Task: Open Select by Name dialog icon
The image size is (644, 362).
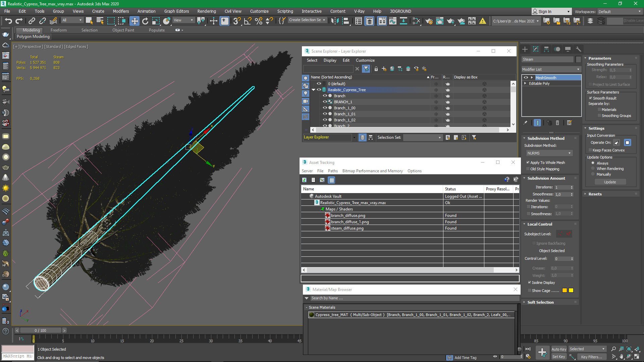Action: click(x=100, y=21)
